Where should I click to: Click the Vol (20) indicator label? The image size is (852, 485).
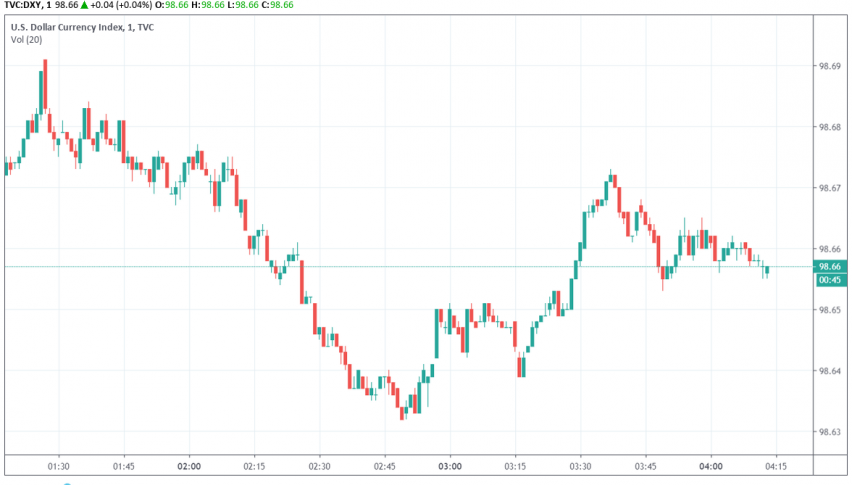click(25, 40)
